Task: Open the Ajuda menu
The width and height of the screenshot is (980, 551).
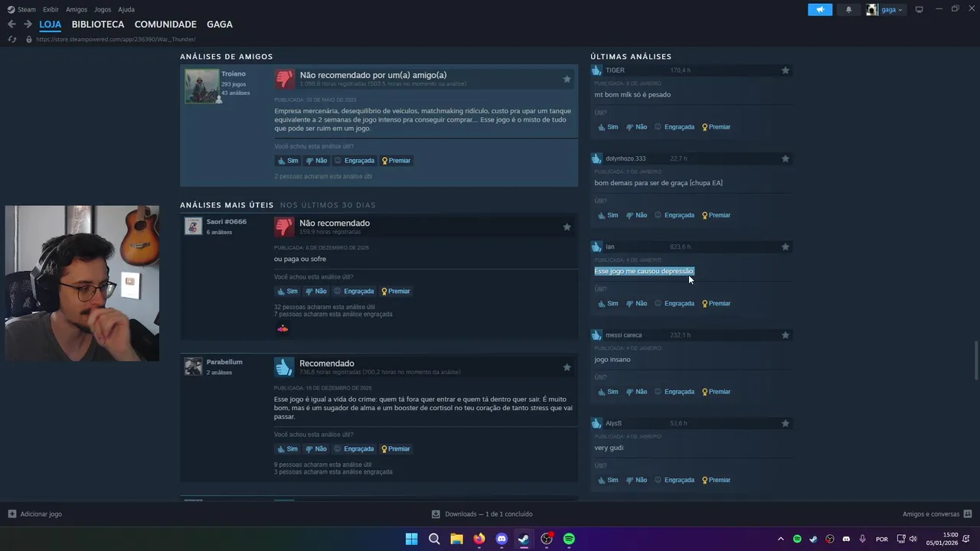Action: (126, 9)
